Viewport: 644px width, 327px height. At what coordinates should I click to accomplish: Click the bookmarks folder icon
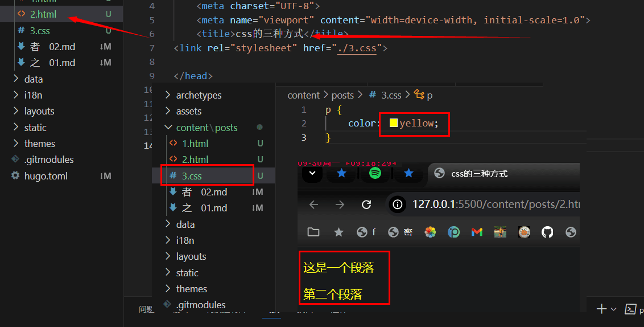[313, 232]
